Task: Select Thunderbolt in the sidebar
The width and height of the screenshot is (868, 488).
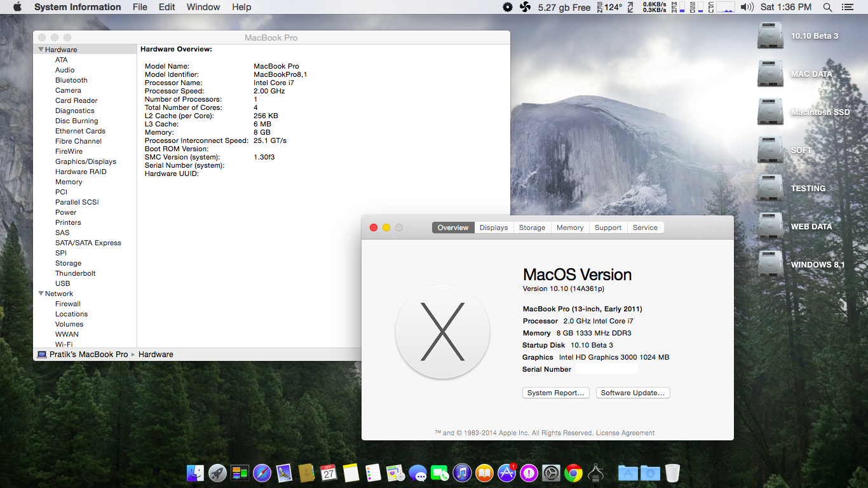Action: coord(76,273)
